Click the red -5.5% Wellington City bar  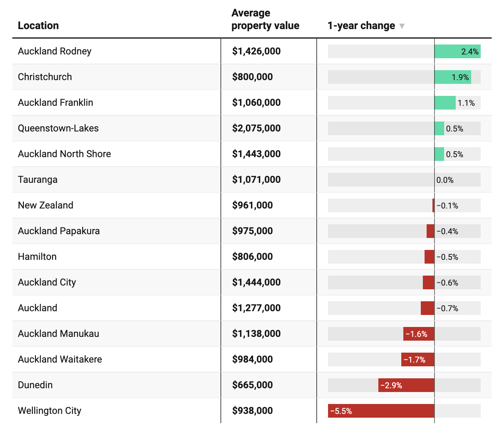click(381, 411)
